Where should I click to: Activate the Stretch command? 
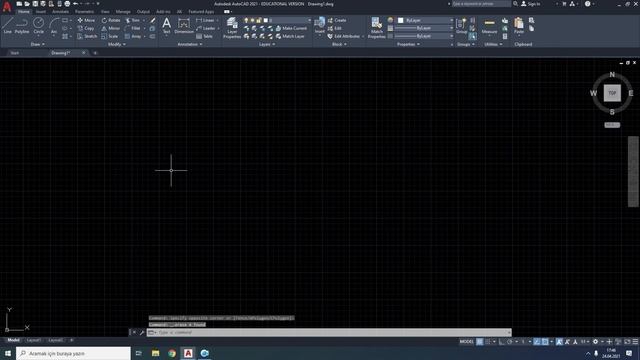(x=87, y=36)
